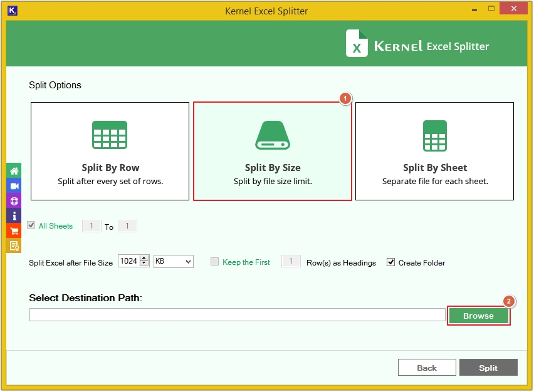
Task: Enable the Keep the First checkbox
Action: (x=214, y=261)
